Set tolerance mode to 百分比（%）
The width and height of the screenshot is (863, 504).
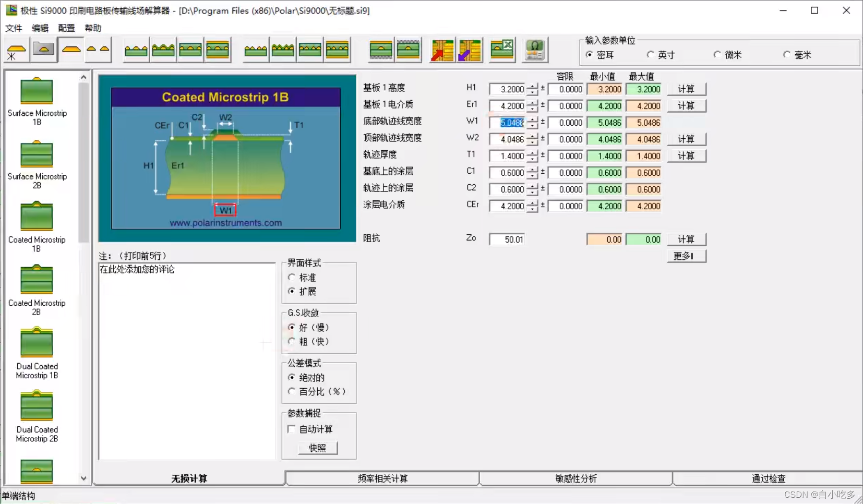coord(293,392)
